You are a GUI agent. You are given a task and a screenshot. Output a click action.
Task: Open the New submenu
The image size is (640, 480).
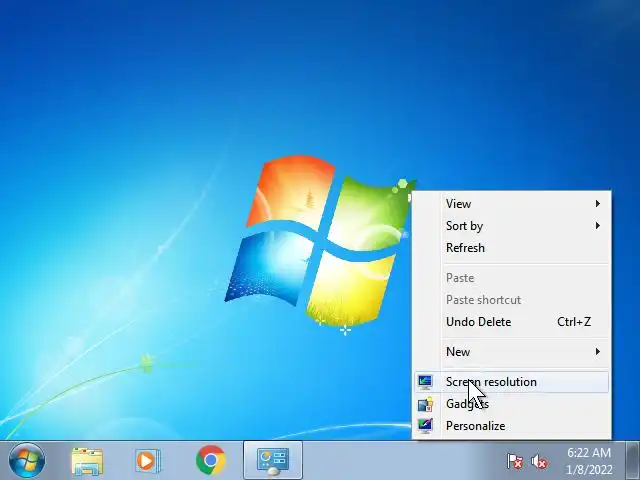512,351
